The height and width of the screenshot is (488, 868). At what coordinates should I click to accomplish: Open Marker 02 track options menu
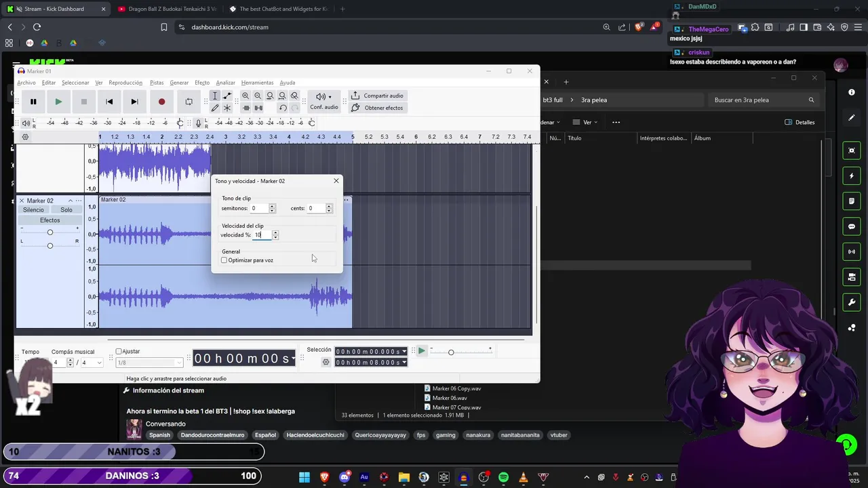[x=79, y=201]
